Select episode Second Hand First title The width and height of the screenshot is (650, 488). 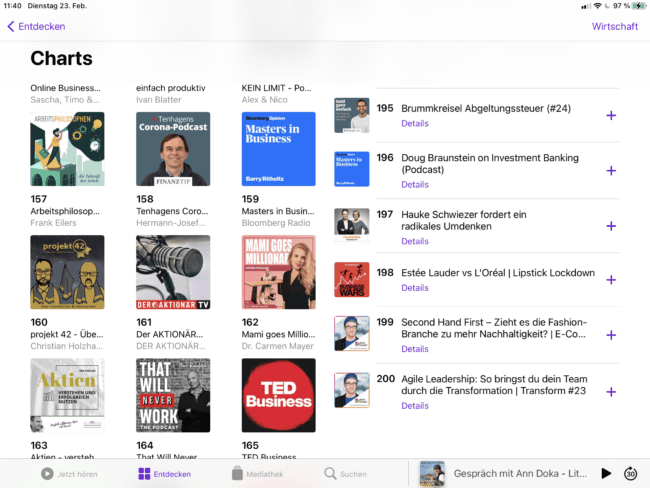[x=494, y=328]
